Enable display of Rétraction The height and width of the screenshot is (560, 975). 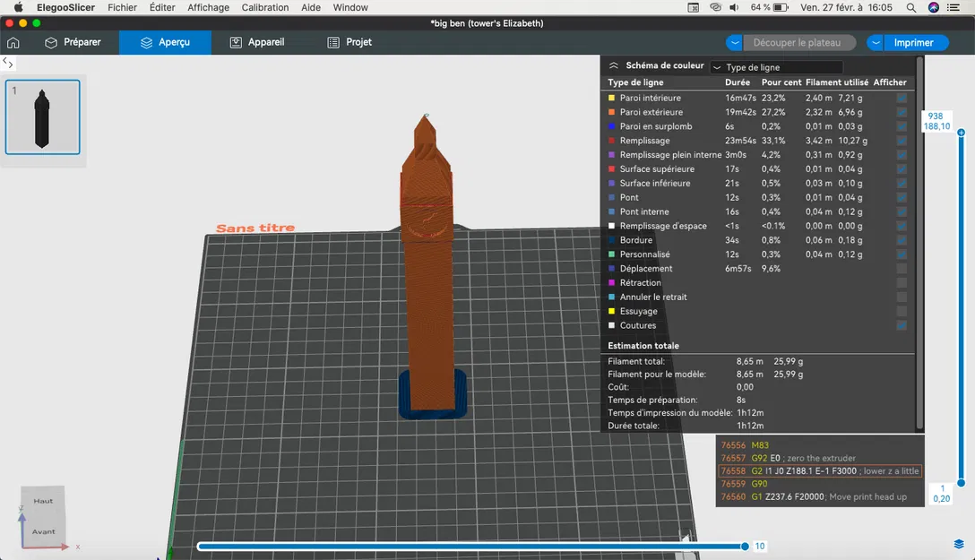pyautogui.click(x=902, y=283)
